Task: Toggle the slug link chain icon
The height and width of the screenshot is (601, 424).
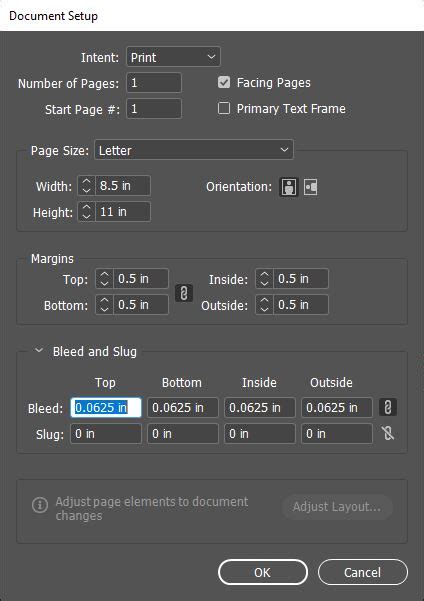Action: pos(388,434)
